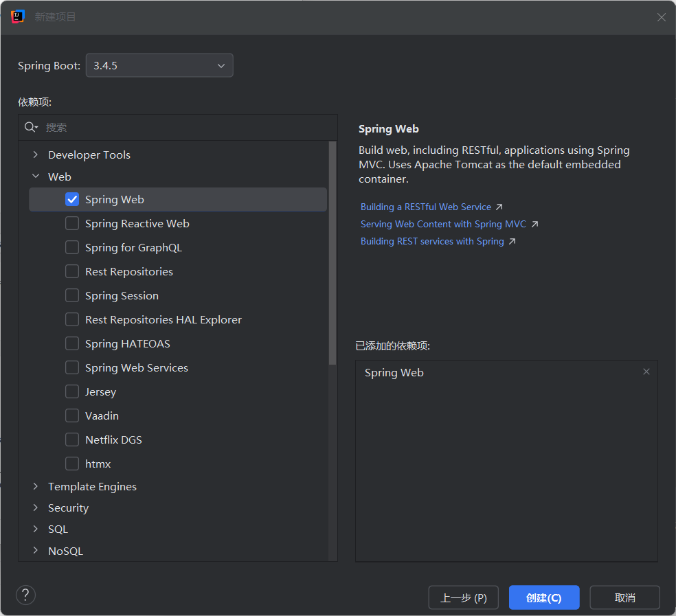Enable Spring Session dependency

pyautogui.click(x=72, y=295)
